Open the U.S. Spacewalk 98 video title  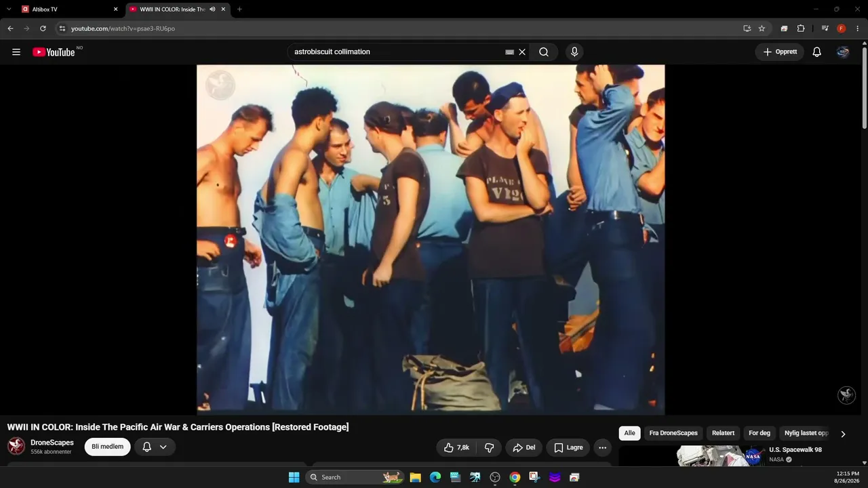click(795, 450)
